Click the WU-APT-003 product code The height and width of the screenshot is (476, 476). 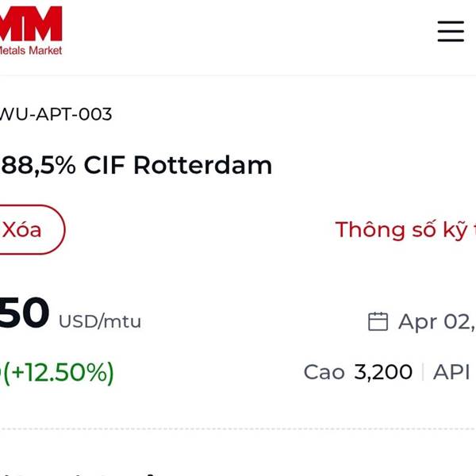(56, 114)
